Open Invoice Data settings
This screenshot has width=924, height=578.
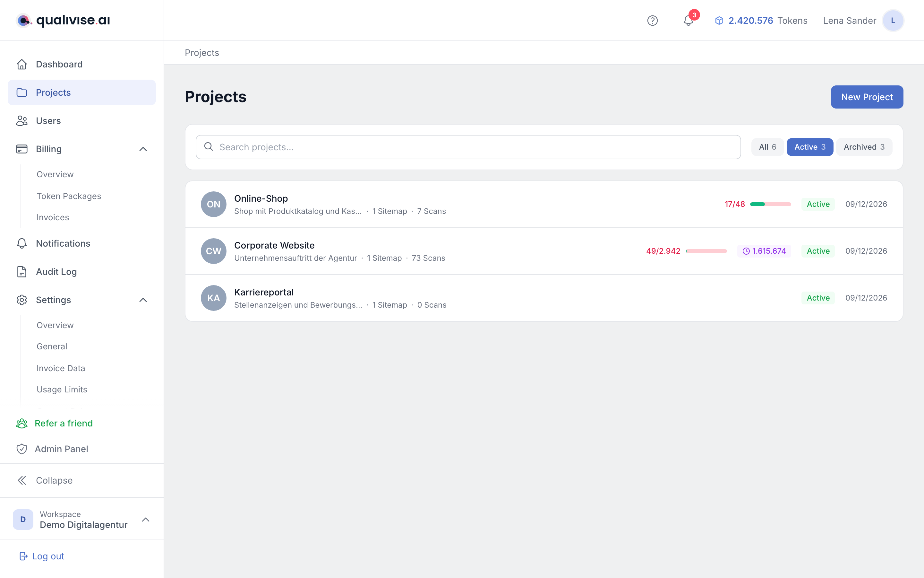coord(61,368)
